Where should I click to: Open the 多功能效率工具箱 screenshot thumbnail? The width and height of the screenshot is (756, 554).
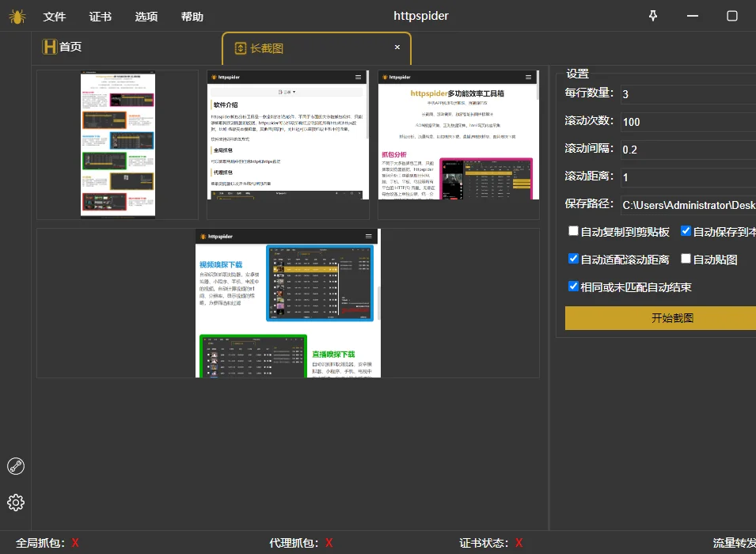click(x=458, y=135)
